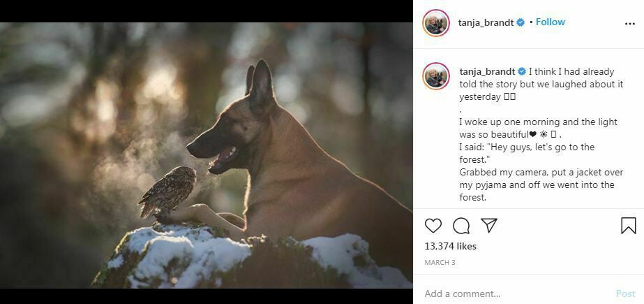Screen dimensions: 644x304
Task: Like the post with the heart icon
Action: pyautogui.click(x=433, y=226)
